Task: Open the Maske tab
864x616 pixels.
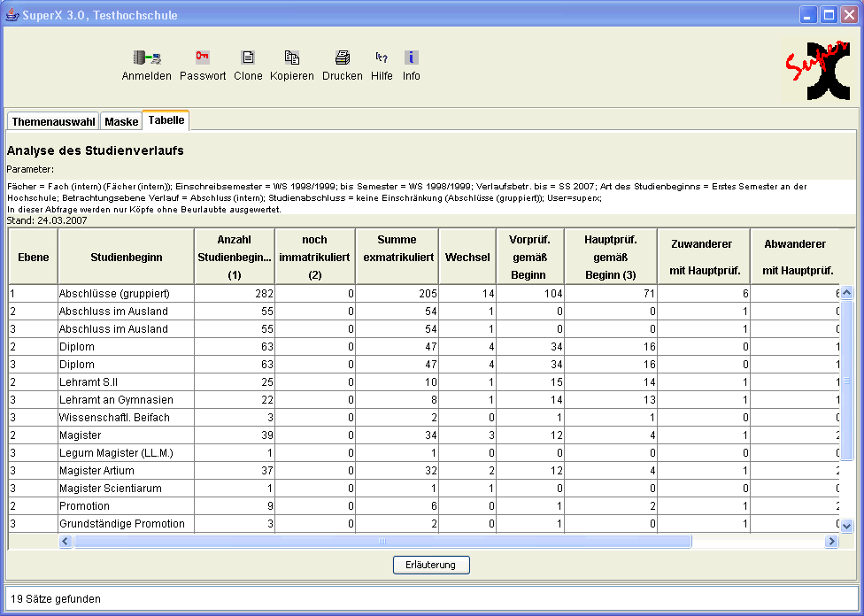Action: (x=121, y=122)
